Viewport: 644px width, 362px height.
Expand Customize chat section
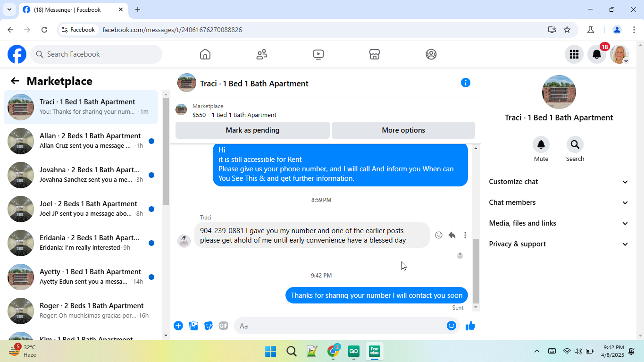click(559, 182)
